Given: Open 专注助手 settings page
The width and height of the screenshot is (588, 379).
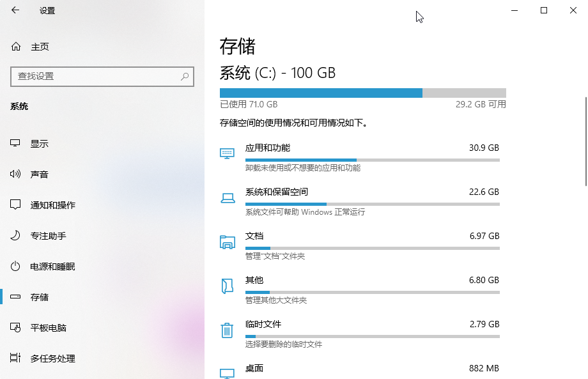Looking at the screenshot, I should point(102,236).
